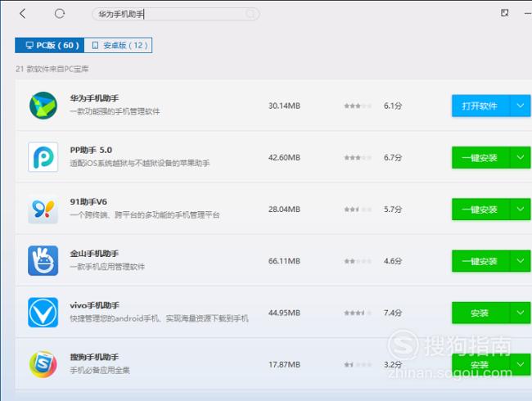Expand install options arrow for 91助手V6

tap(520, 210)
